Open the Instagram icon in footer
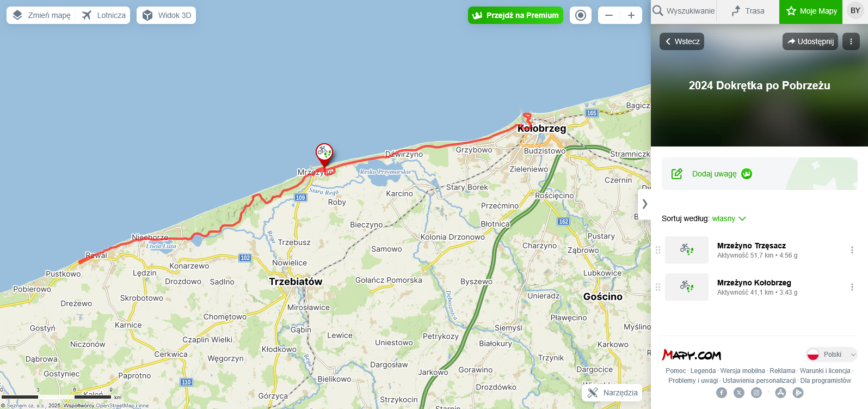The image size is (868, 409). (x=756, y=393)
